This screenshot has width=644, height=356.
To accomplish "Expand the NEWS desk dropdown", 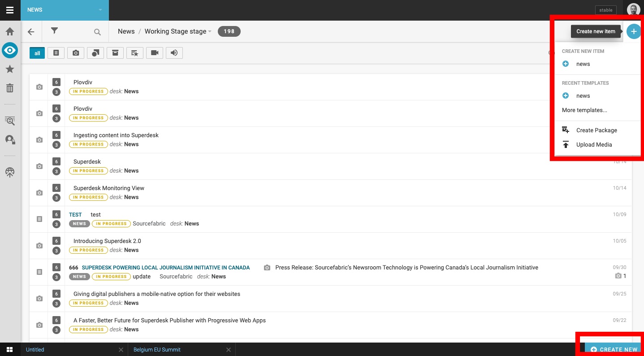I will [65, 10].
